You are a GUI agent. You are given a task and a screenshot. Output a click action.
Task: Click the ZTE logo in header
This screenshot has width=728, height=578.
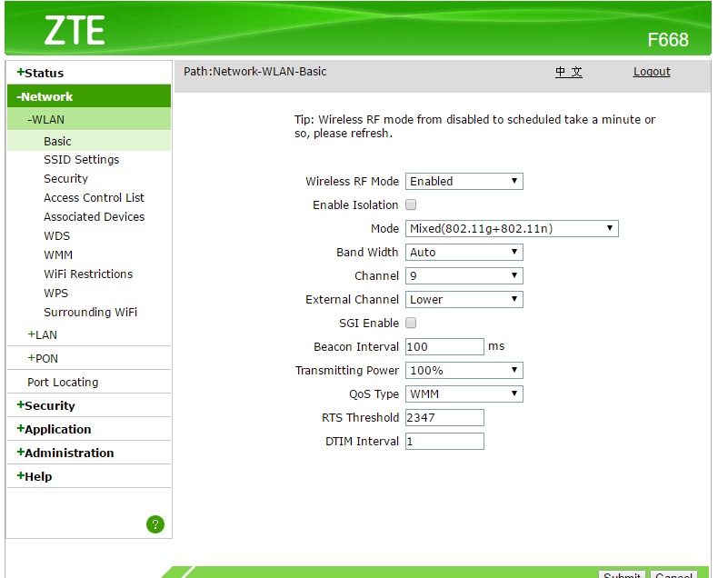75,31
